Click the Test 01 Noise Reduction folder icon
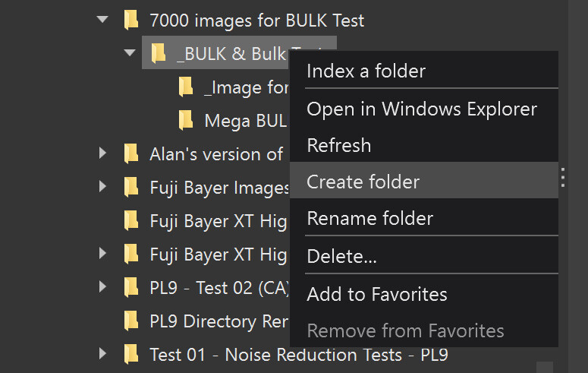Screen dimensions: 588x373 [131, 355]
